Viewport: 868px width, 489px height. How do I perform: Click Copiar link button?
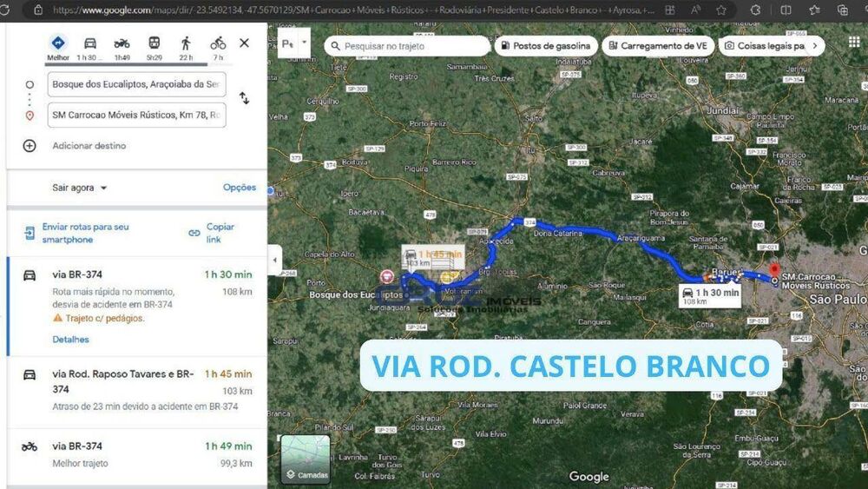(x=213, y=233)
